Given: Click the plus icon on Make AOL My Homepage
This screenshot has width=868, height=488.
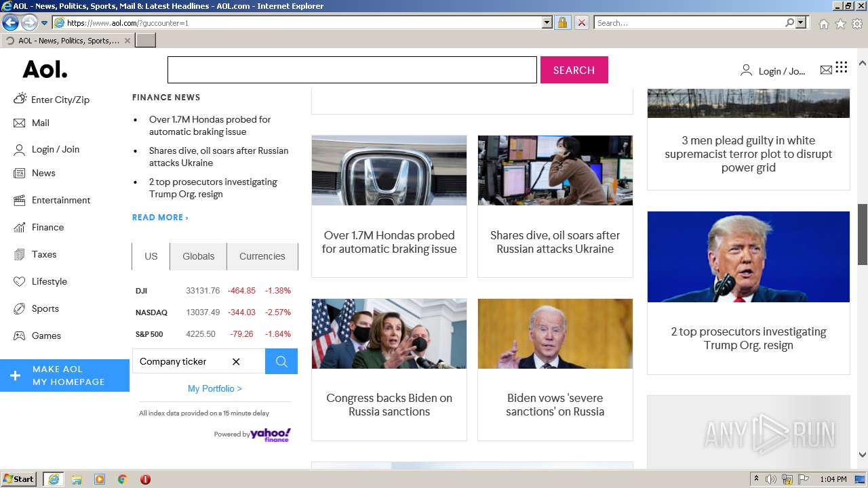Looking at the screenshot, I should pyautogui.click(x=15, y=375).
